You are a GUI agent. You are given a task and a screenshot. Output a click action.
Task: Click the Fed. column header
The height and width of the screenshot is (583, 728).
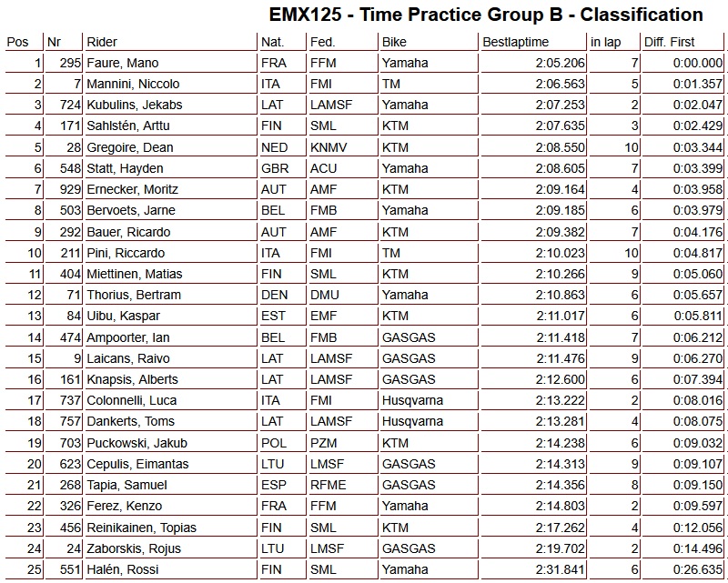pos(322,42)
